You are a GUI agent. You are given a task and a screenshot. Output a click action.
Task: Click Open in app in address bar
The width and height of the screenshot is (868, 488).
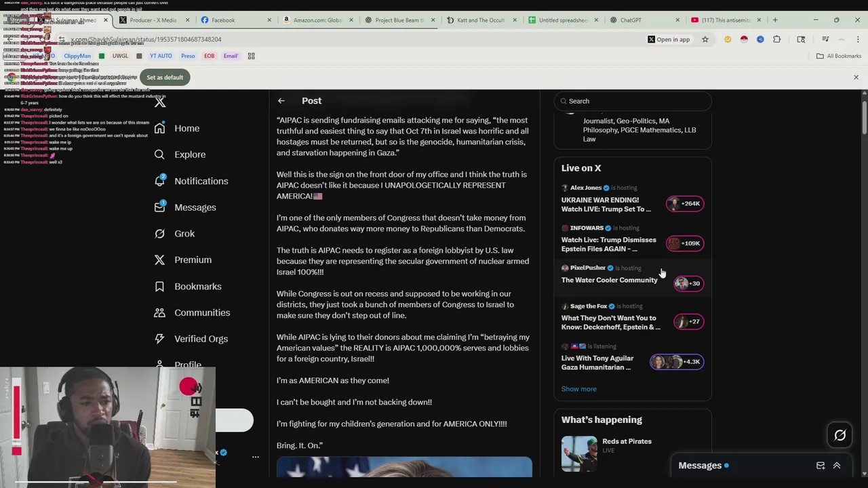669,39
